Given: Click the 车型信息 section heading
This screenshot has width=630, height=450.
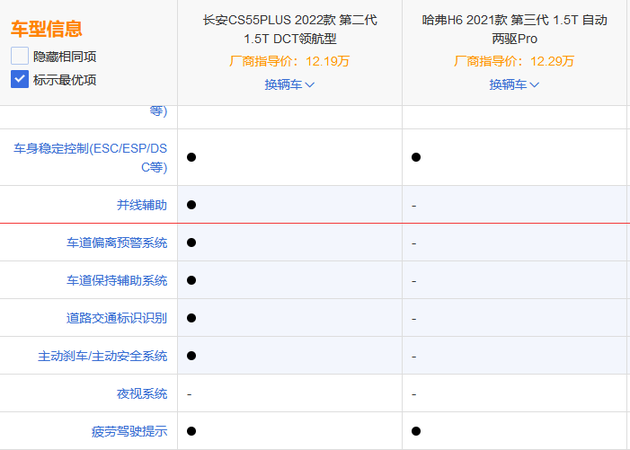Looking at the screenshot, I should [47, 29].
